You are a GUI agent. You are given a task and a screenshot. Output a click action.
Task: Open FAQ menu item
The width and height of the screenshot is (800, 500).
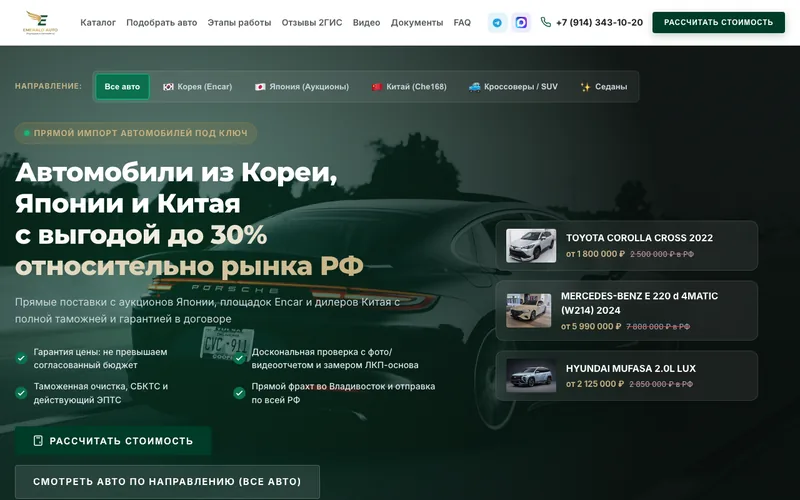click(x=462, y=22)
